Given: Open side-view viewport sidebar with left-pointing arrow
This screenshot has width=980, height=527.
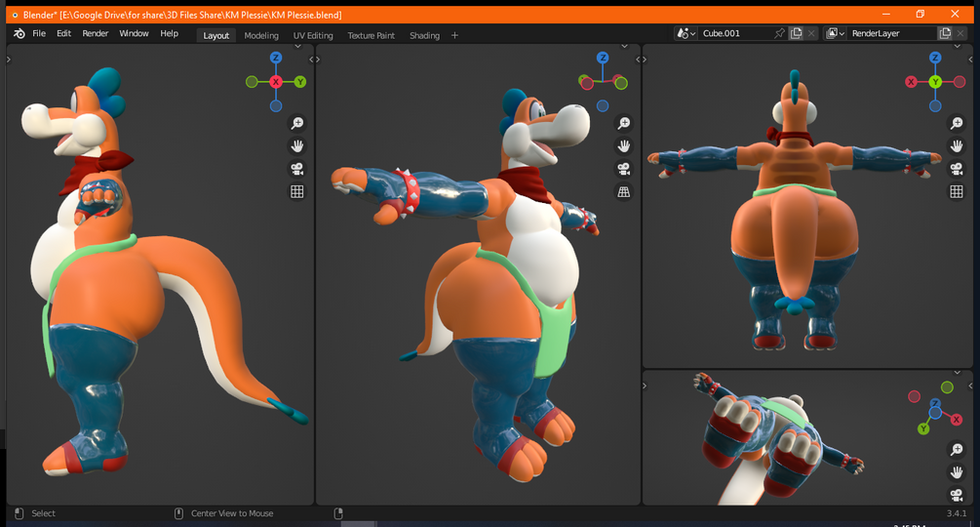Looking at the screenshot, I should point(311,60).
